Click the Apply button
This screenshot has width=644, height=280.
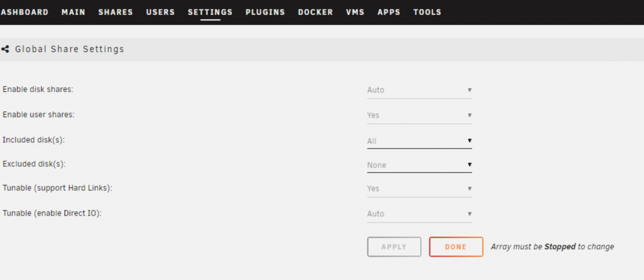coord(394,247)
